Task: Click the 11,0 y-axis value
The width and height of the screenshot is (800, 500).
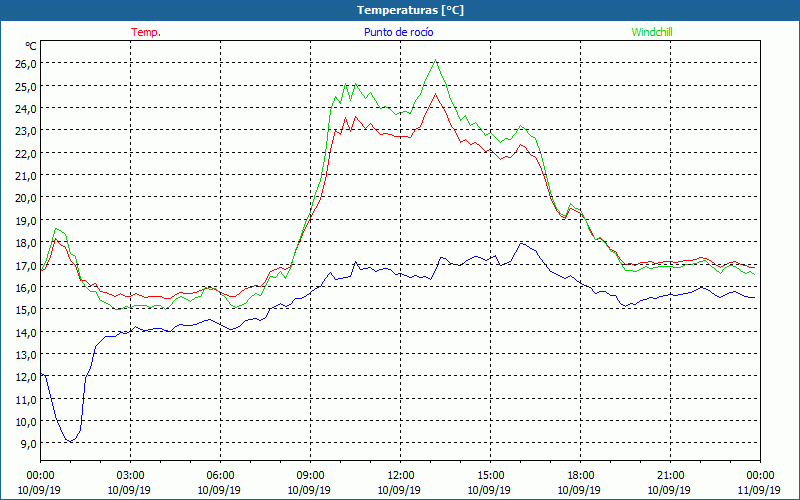Action: (27, 399)
